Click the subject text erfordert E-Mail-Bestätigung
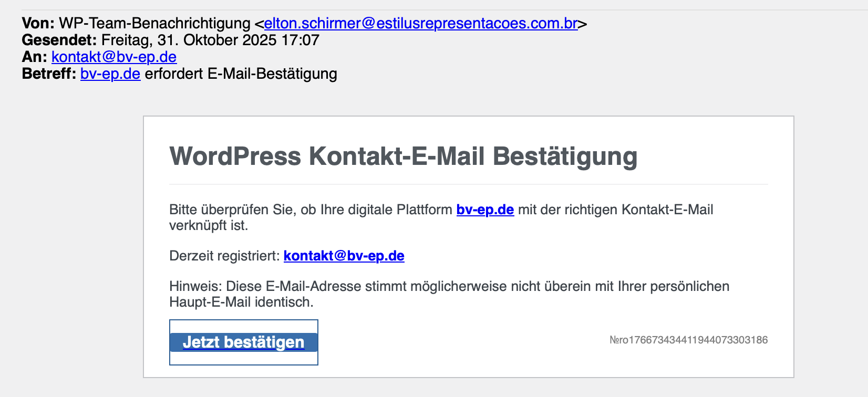The height and width of the screenshot is (397, 868). 241,74
